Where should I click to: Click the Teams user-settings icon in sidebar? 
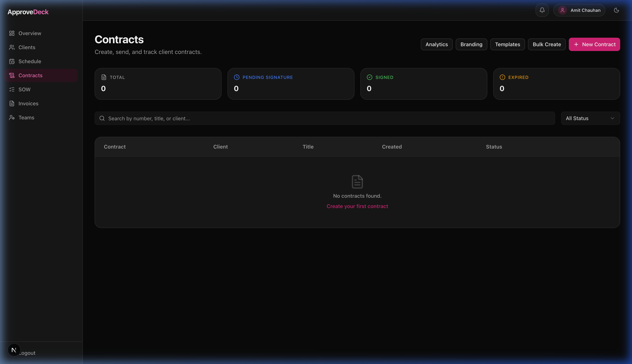point(12,118)
